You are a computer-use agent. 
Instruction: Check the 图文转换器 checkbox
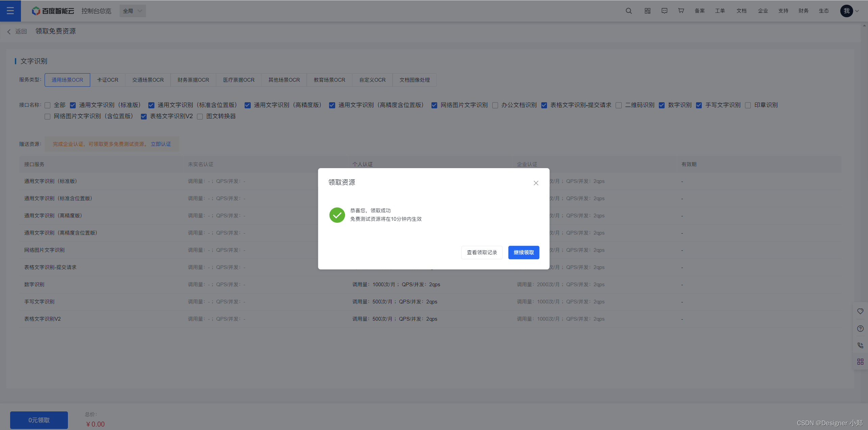(200, 116)
